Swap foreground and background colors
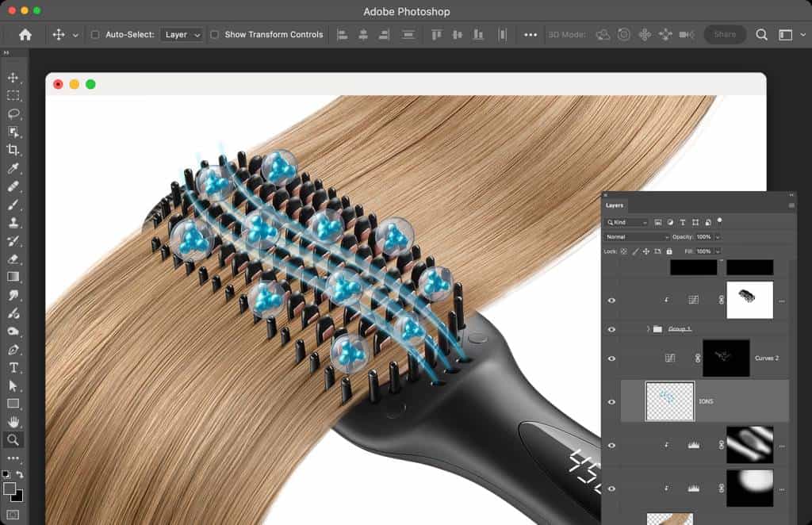Viewport: 812px width, 525px height. [x=20, y=474]
